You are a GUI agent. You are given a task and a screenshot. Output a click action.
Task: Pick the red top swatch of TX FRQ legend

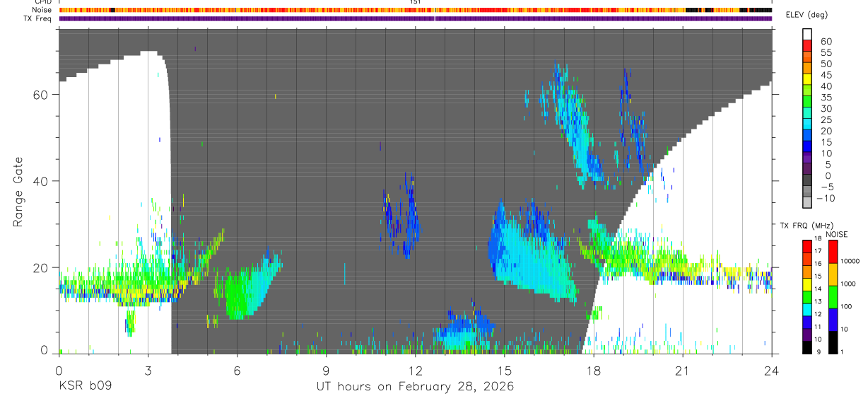[808, 246]
